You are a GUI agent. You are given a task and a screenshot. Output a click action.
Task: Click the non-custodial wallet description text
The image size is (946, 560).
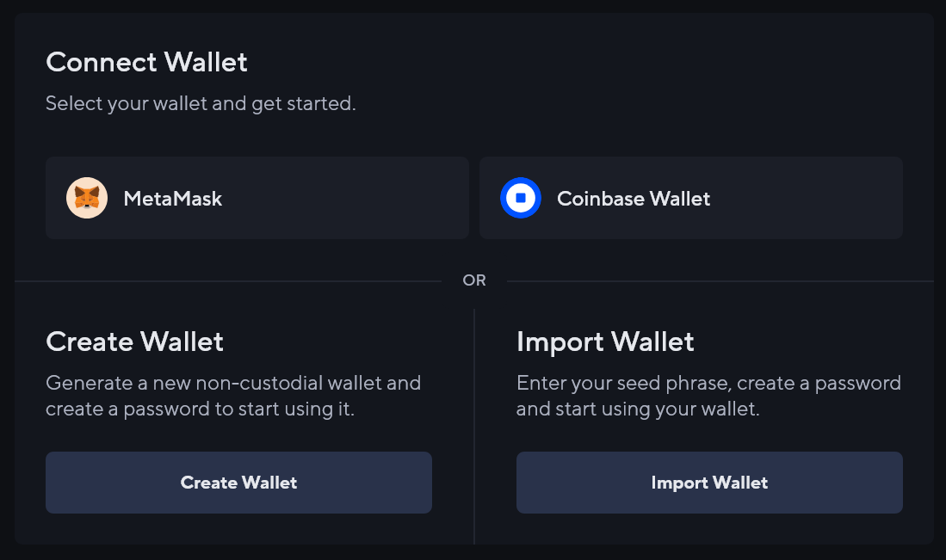[233, 396]
